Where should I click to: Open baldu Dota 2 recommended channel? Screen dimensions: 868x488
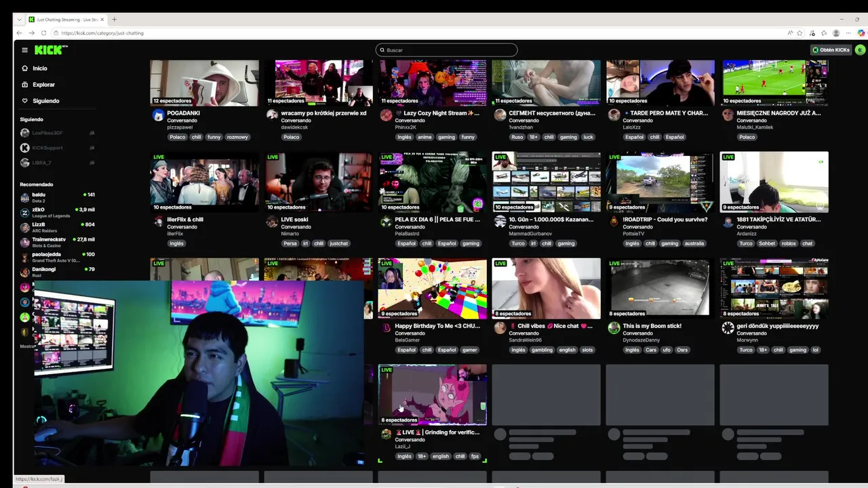tap(58, 197)
